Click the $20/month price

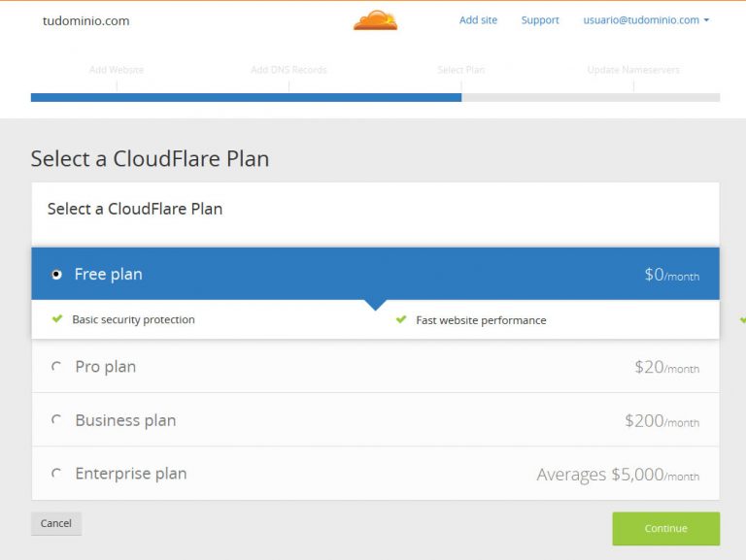tap(667, 367)
